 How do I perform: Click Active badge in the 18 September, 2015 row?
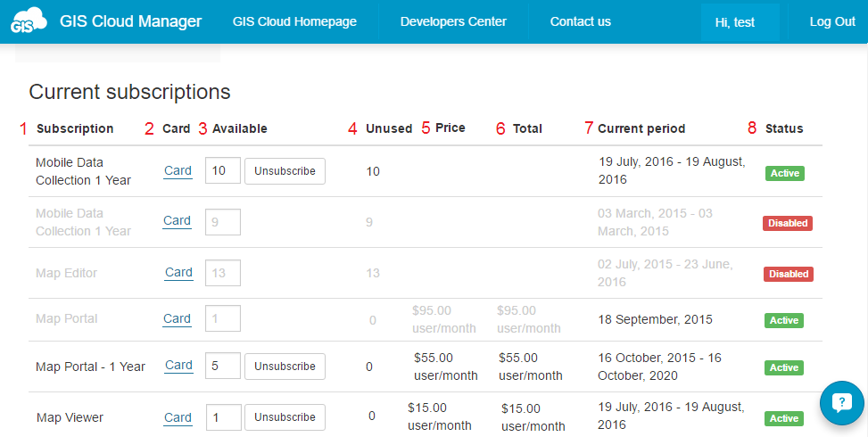[x=784, y=320]
